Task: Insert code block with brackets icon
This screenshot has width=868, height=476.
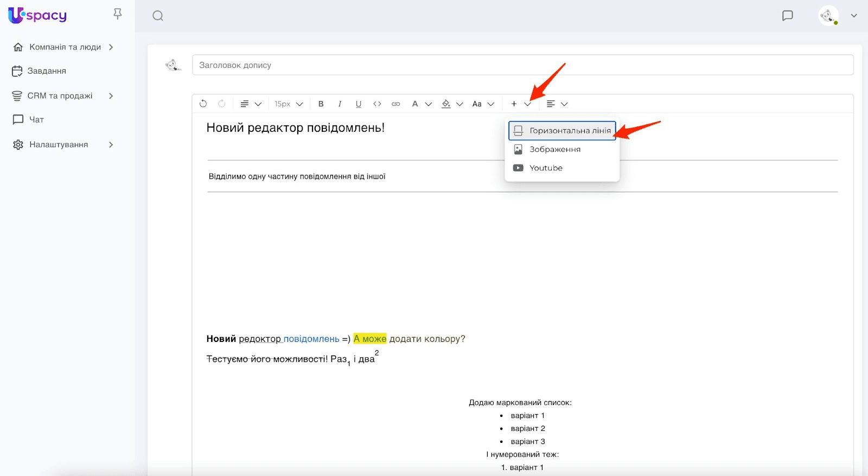Action: [x=377, y=104]
